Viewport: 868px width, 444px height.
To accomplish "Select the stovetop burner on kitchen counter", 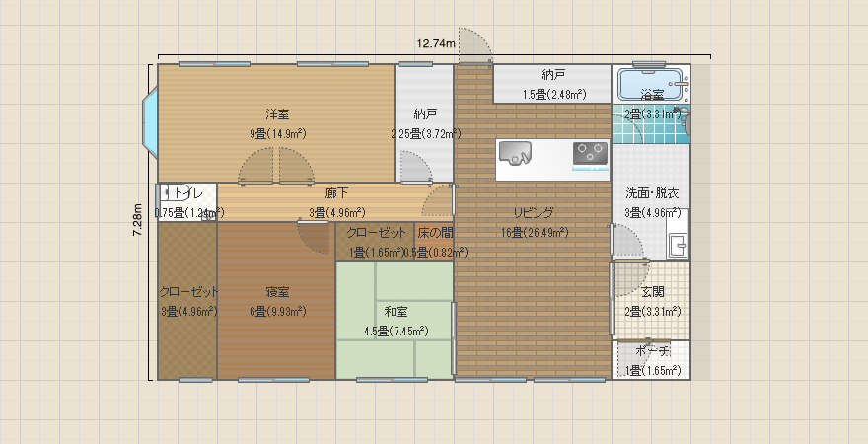I will click(591, 152).
